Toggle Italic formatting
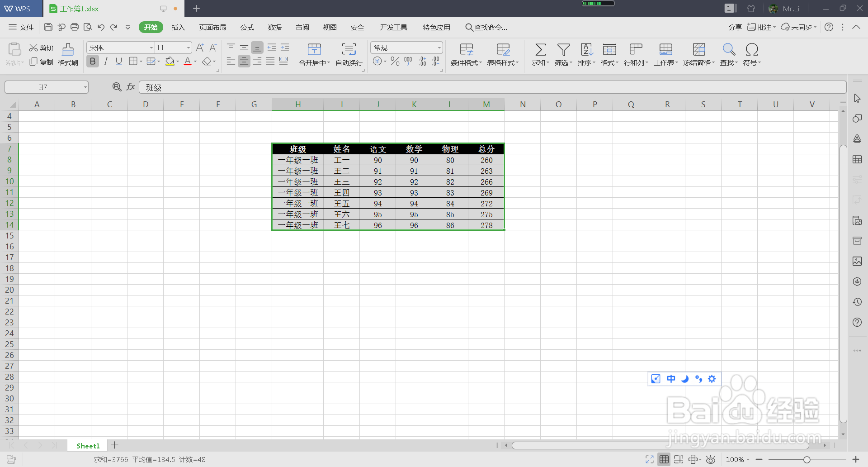Screen dimensions: 868x467 click(106, 61)
